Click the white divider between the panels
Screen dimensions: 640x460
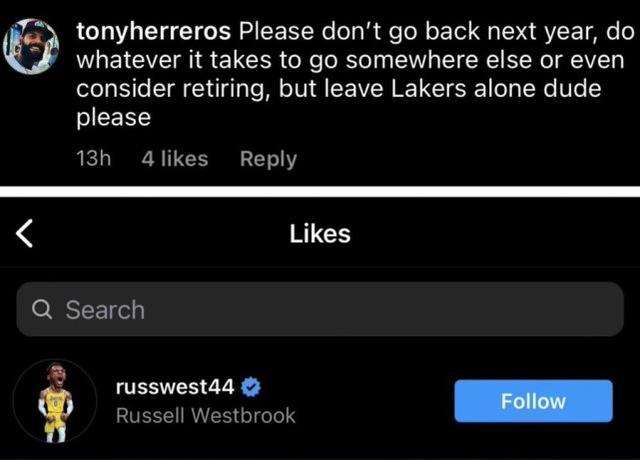point(320,191)
